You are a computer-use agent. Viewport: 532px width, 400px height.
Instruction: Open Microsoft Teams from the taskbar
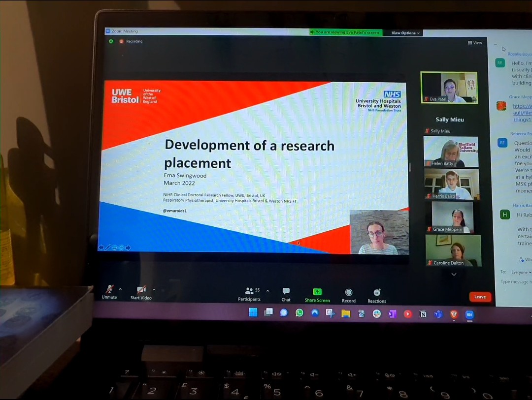coord(438,314)
